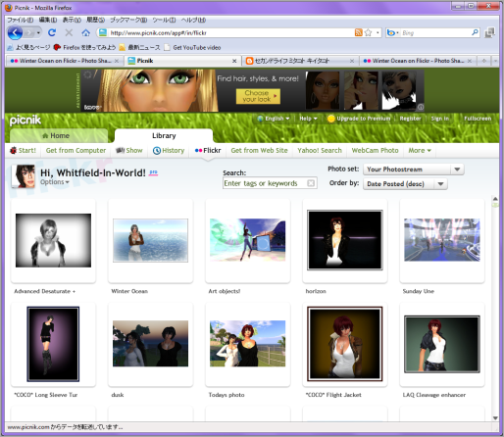Select the Flickr source

click(x=208, y=150)
